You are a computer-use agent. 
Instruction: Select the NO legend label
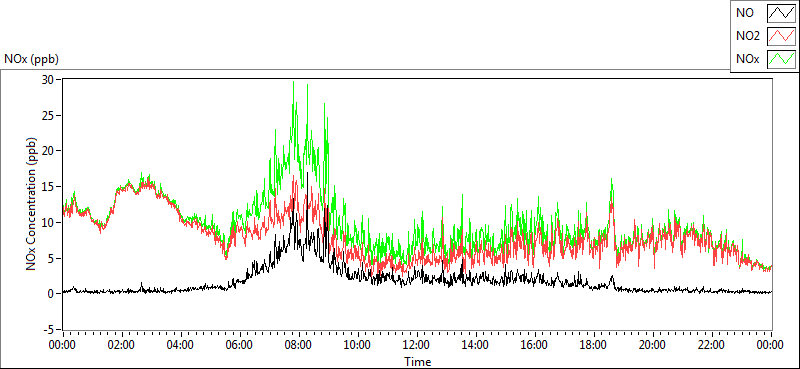(x=745, y=13)
